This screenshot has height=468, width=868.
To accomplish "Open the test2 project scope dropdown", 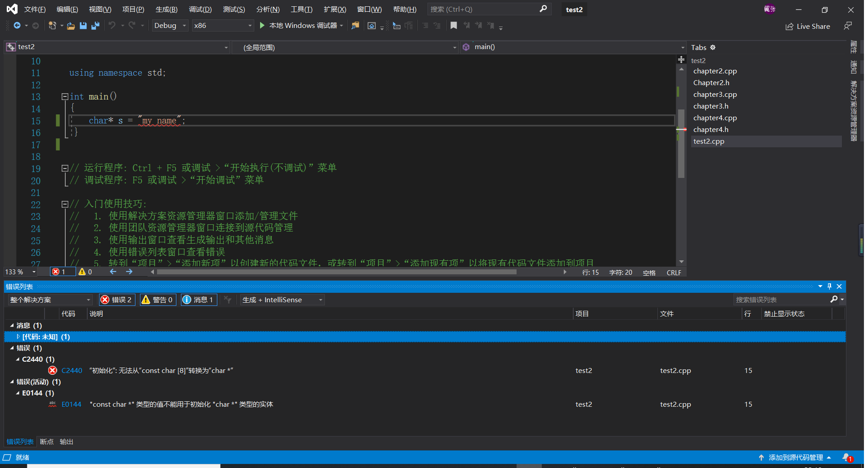I will point(117,47).
